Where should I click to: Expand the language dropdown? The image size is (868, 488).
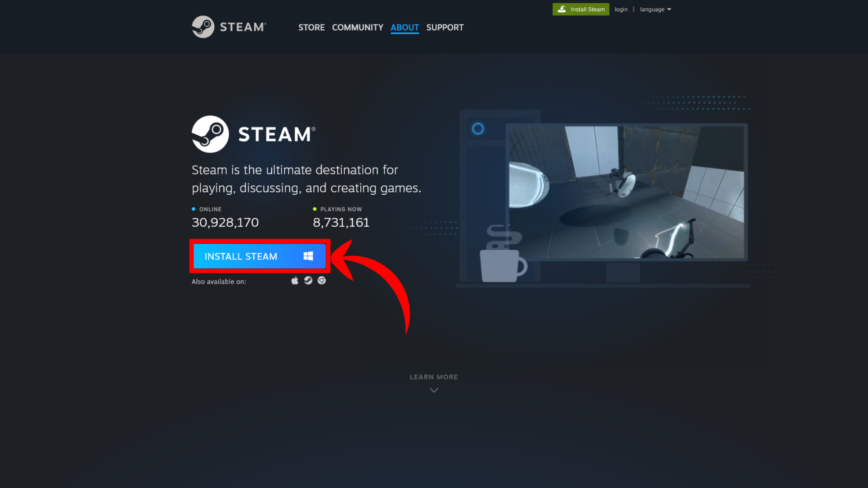[x=655, y=9]
